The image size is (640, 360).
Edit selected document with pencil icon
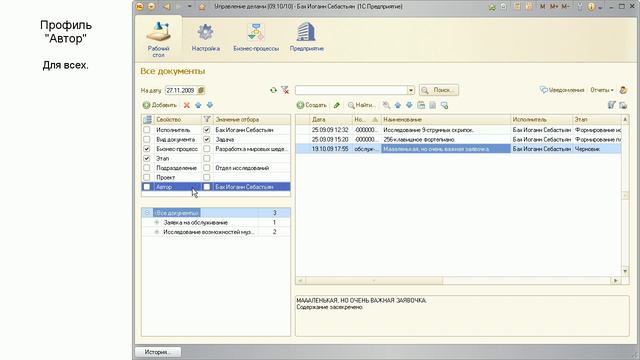(337, 105)
